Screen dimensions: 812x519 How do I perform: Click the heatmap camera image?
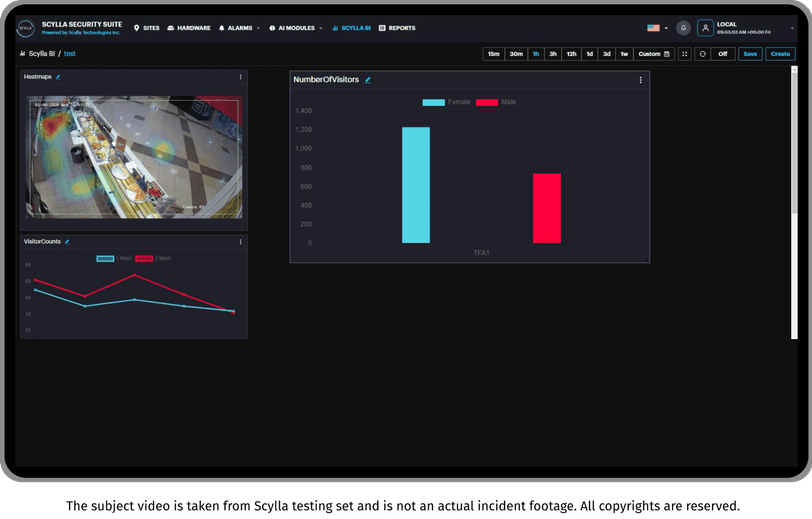(x=134, y=157)
